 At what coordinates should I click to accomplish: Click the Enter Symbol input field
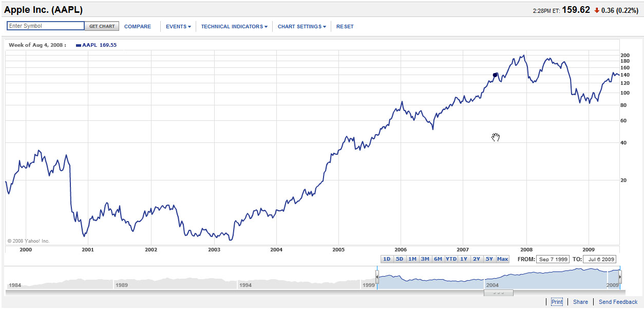(44, 25)
